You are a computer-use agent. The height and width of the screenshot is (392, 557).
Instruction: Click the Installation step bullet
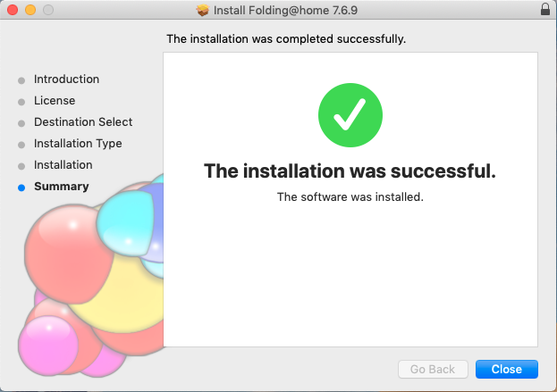tap(21, 166)
